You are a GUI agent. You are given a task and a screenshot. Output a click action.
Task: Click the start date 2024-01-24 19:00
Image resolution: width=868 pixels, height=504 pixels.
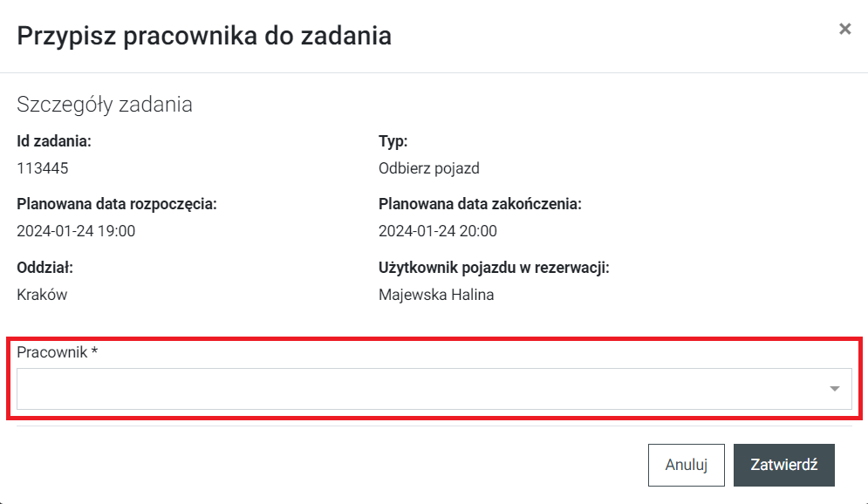tap(76, 231)
